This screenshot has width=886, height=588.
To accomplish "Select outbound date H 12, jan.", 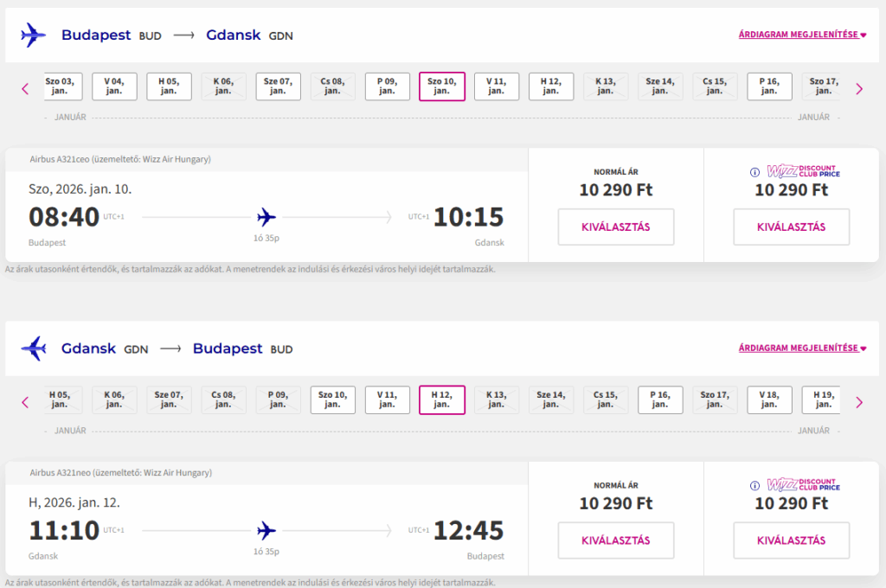I will click(551, 86).
